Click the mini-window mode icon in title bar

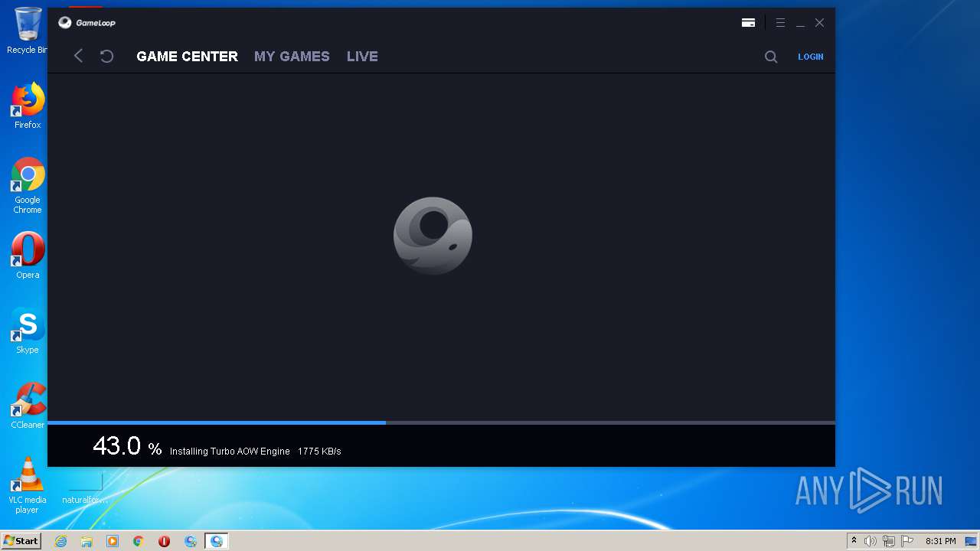tap(749, 23)
